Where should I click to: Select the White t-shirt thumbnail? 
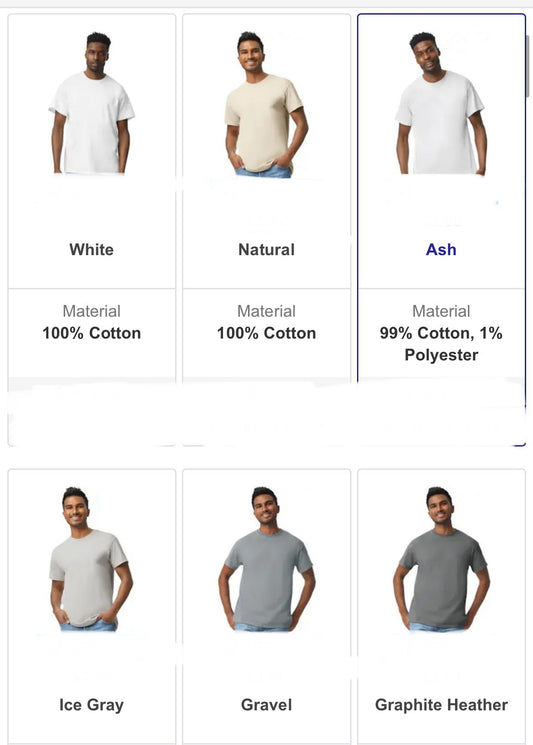(x=92, y=103)
